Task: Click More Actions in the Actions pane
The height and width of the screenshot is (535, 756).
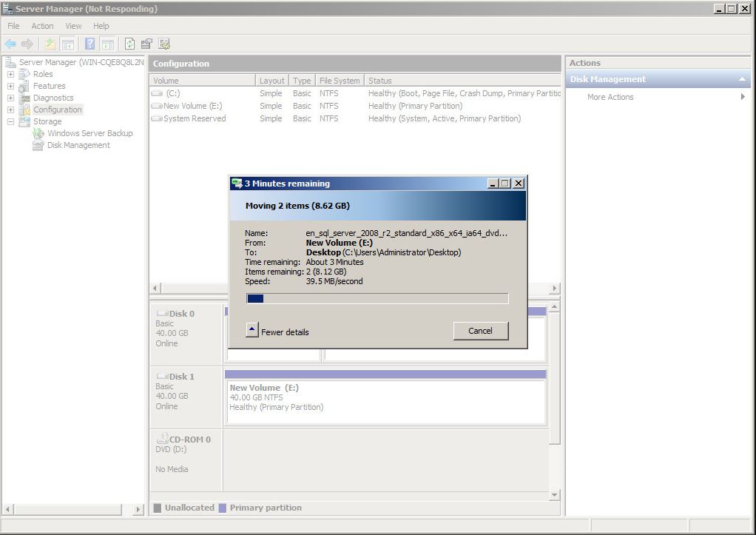Action: 610,97
